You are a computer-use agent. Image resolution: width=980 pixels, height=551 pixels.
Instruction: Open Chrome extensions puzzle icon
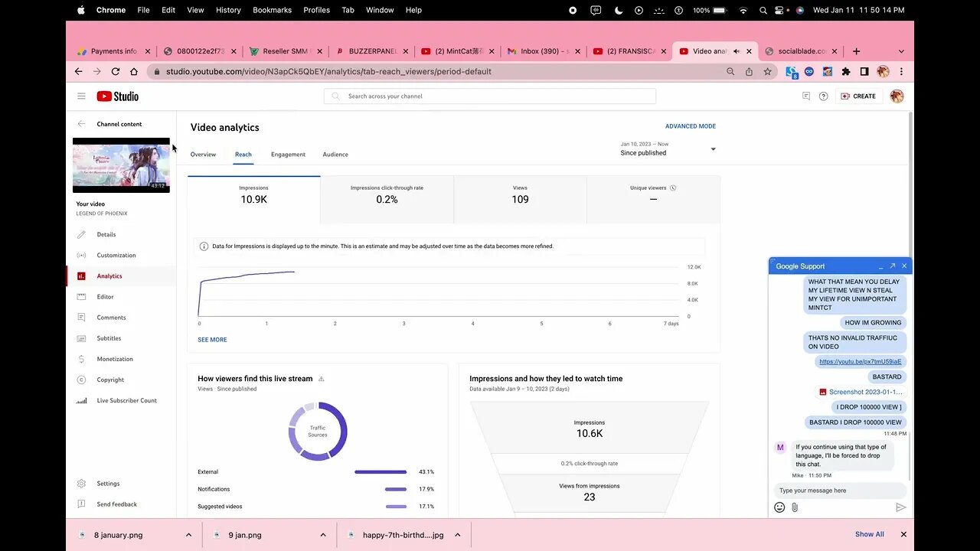tap(846, 71)
